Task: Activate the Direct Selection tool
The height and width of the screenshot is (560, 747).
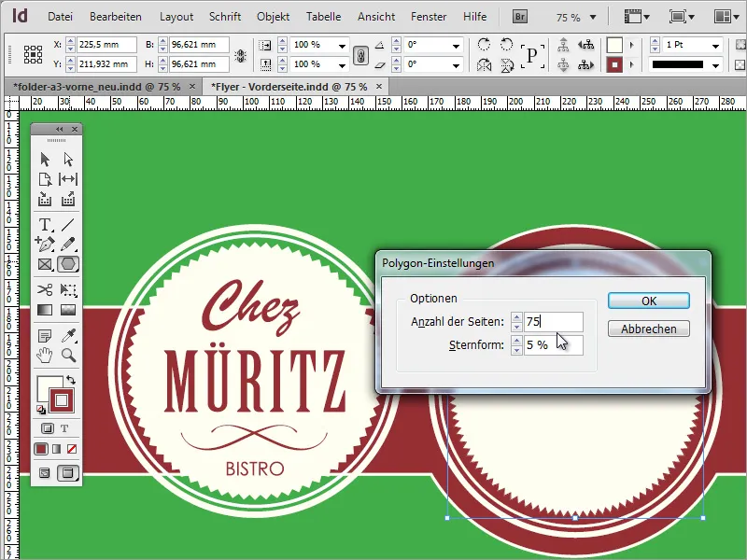Action: click(x=67, y=160)
